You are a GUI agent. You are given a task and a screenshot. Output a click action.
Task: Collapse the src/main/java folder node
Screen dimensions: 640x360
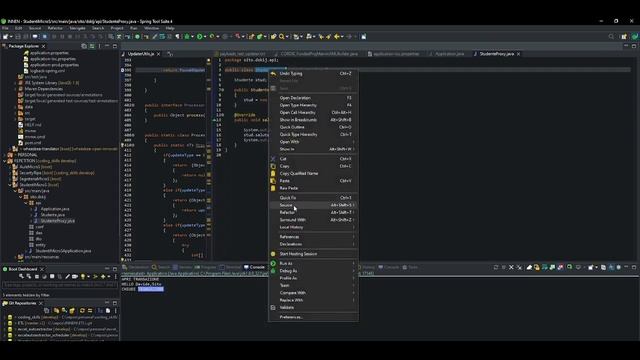pos(15,191)
